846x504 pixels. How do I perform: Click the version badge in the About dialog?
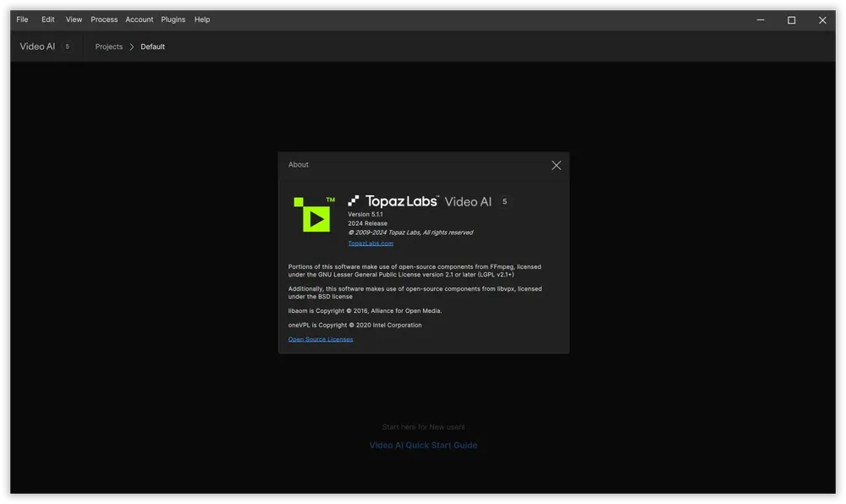pos(504,201)
